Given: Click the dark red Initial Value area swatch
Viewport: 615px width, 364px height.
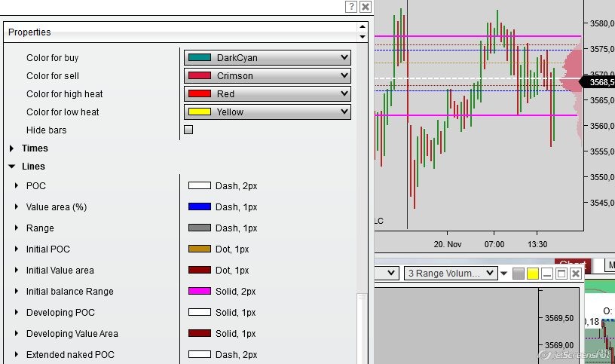Looking at the screenshot, I should [x=200, y=271].
